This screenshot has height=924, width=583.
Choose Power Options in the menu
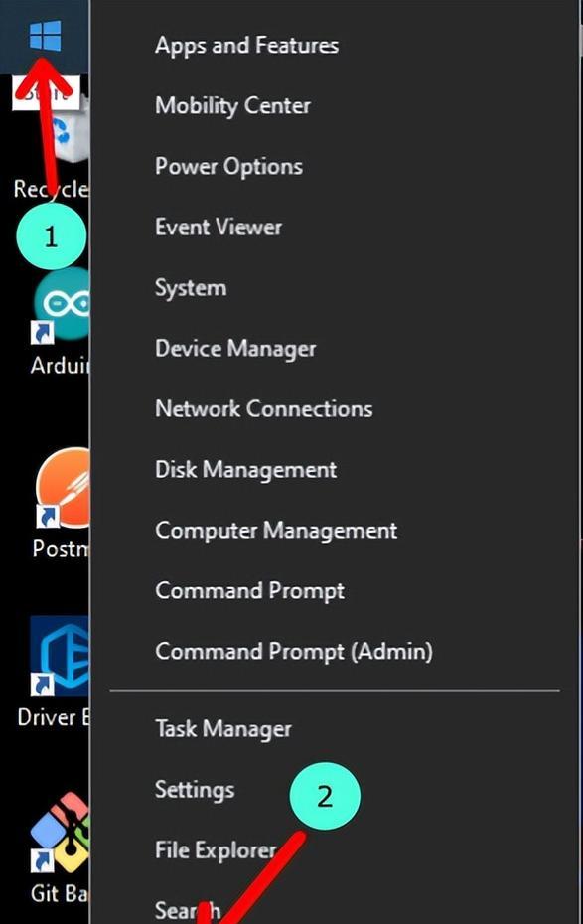228,167
